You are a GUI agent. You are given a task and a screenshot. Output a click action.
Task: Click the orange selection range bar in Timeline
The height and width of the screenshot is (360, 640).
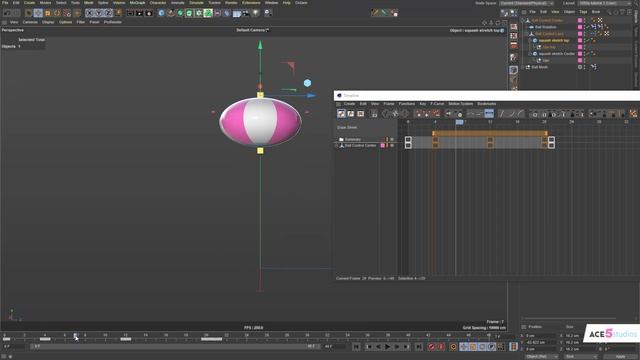coord(490,133)
